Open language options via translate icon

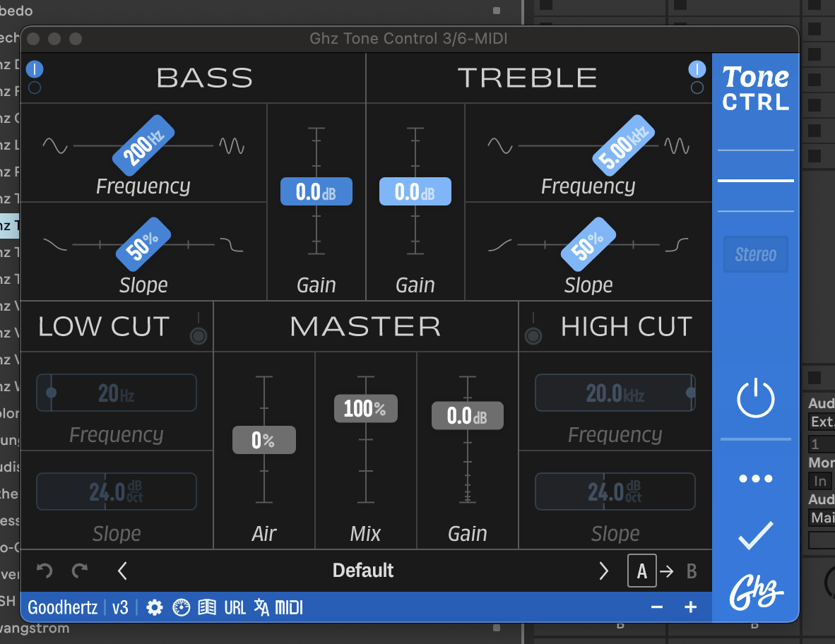point(262,607)
